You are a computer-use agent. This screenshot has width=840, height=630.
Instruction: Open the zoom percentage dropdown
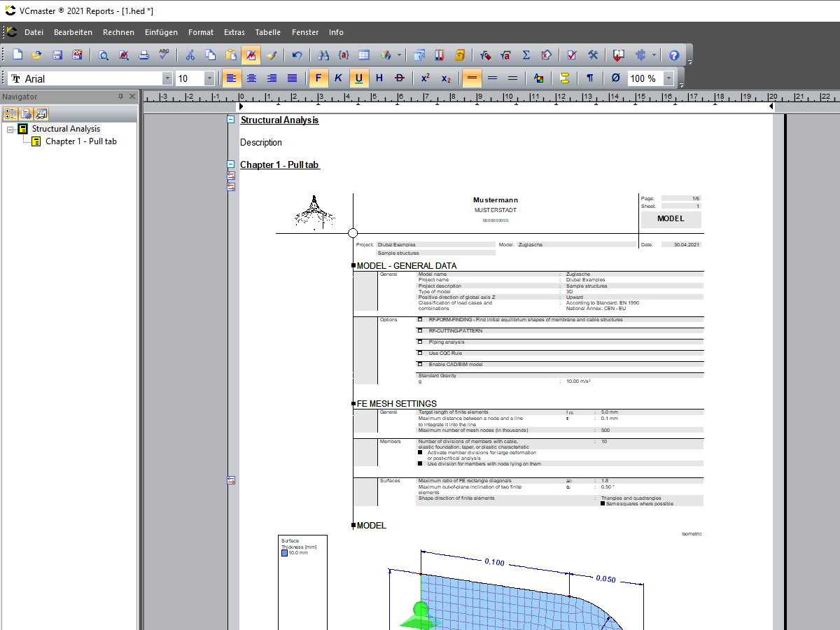tap(667, 78)
